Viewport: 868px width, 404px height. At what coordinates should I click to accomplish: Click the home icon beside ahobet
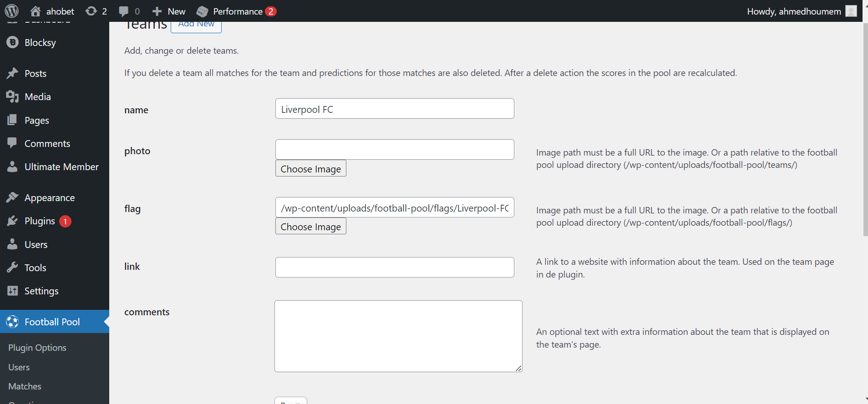click(36, 11)
